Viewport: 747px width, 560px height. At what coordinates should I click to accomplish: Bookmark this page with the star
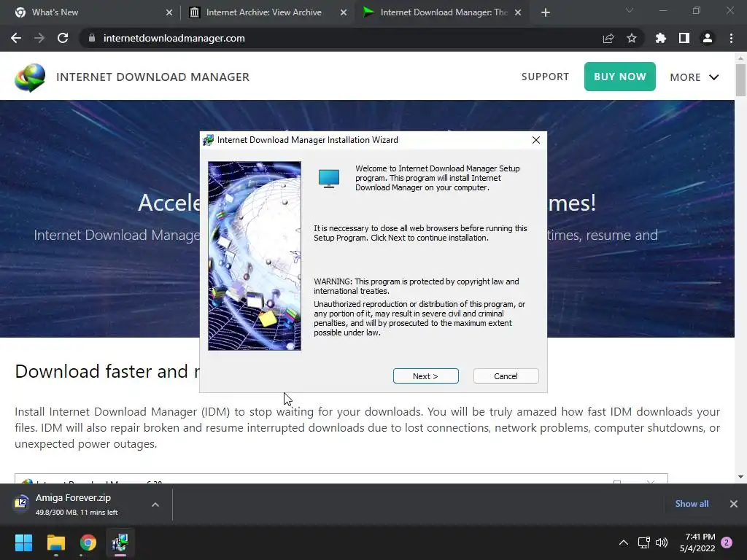pyautogui.click(x=632, y=38)
